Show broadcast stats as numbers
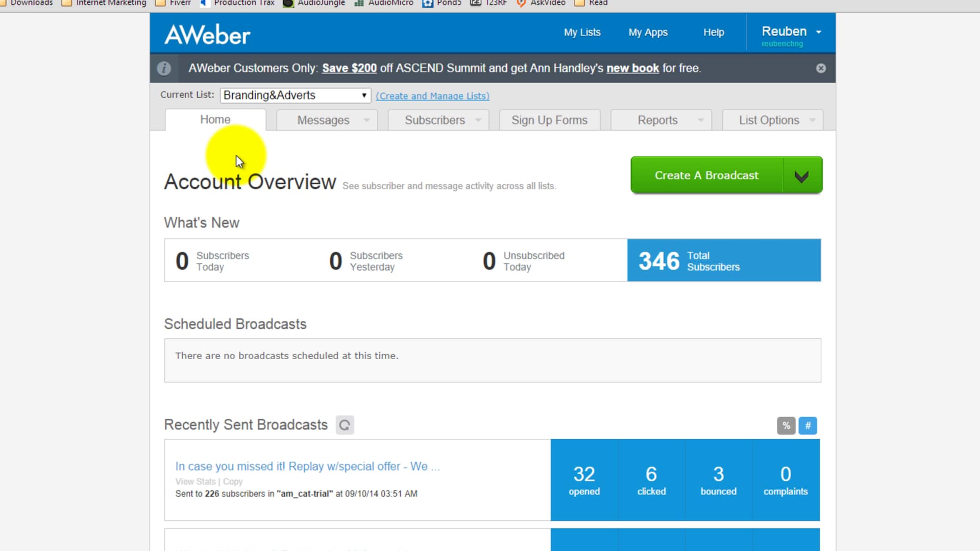Viewport: 980px width, 551px height. (807, 425)
